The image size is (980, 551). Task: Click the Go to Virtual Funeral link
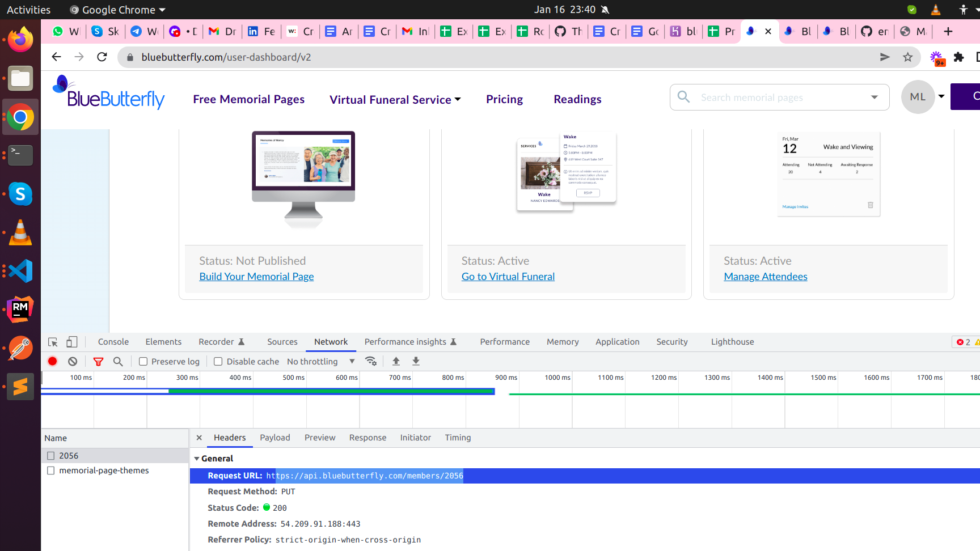point(508,277)
